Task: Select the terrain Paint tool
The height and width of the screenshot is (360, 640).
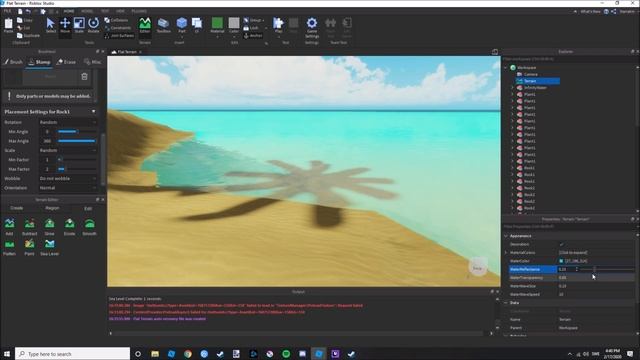Action: click(29, 247)
